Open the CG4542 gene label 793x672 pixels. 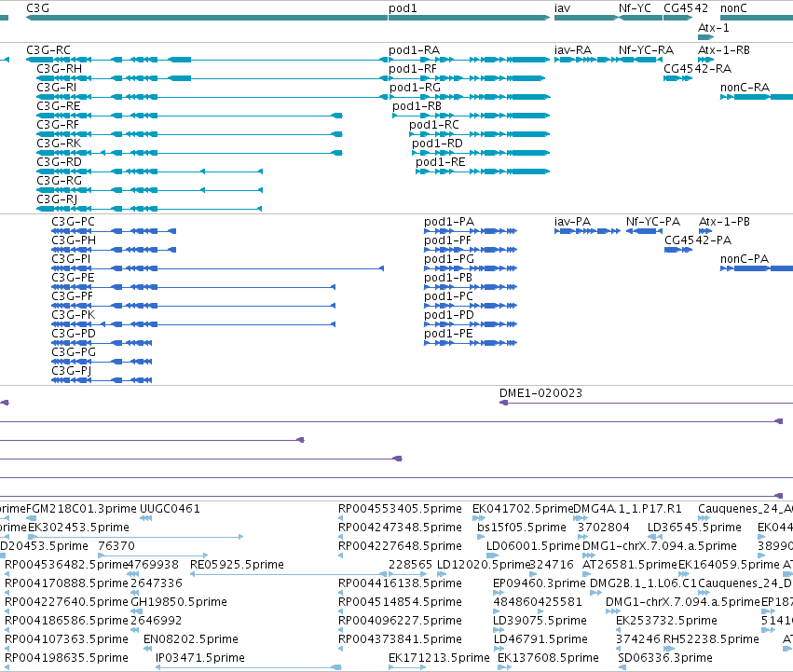pyautogui.click(x=685, y=8)
